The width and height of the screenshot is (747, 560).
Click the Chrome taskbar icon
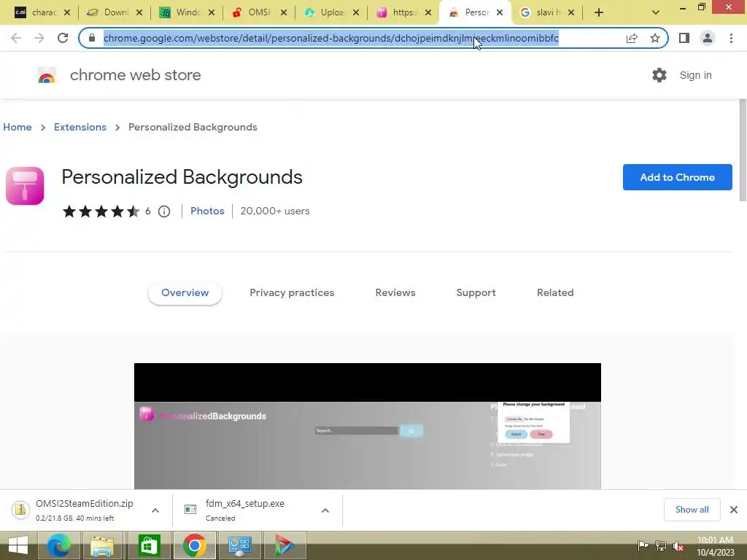[194, 545]
